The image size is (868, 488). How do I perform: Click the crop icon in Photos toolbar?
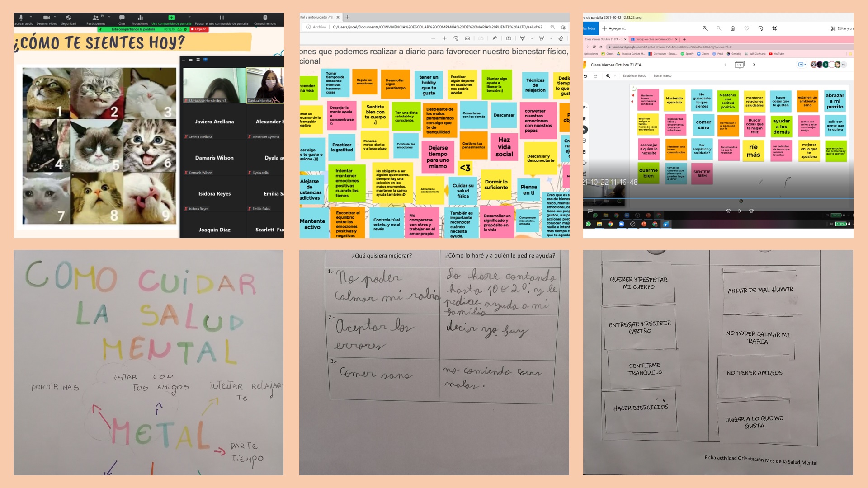[x=774, y=28]
